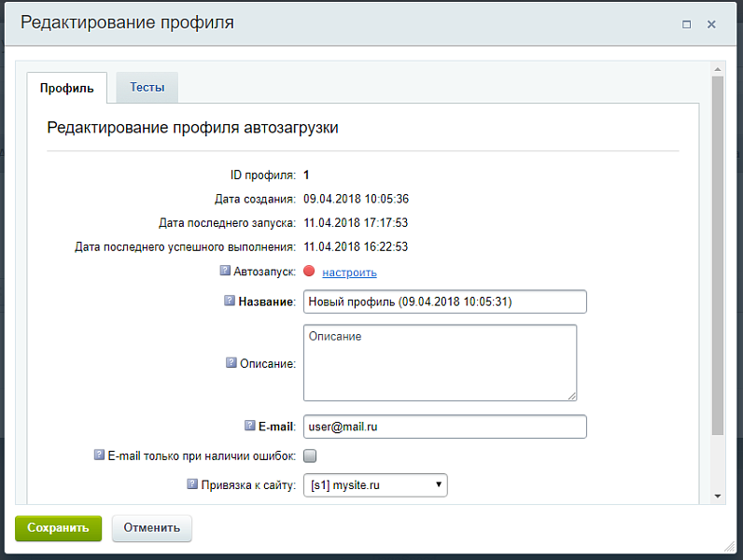Focus the Название text field
The height and width of the screenshot is (560, 743).
[x=444, y=301]
